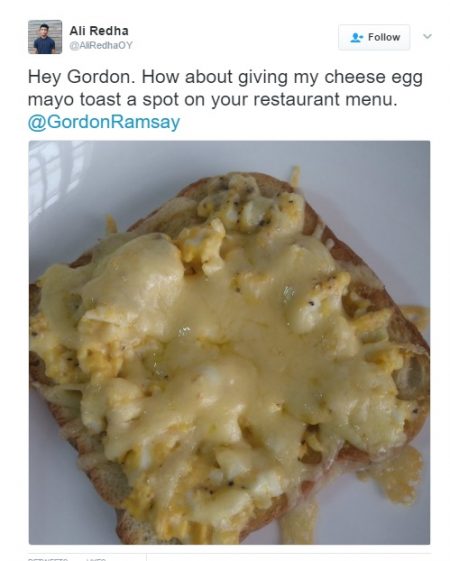Enlarge the cheese egg toast photo
The height and width of the screenshot is (561, 450).
229,342
